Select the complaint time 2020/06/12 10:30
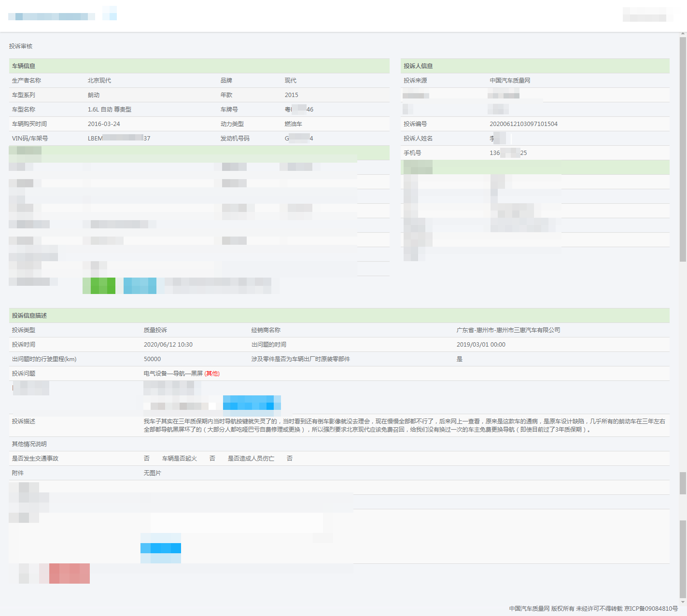The height and width of the screenshot is (616, 687). pyautogui.click(x=168, y=345)
